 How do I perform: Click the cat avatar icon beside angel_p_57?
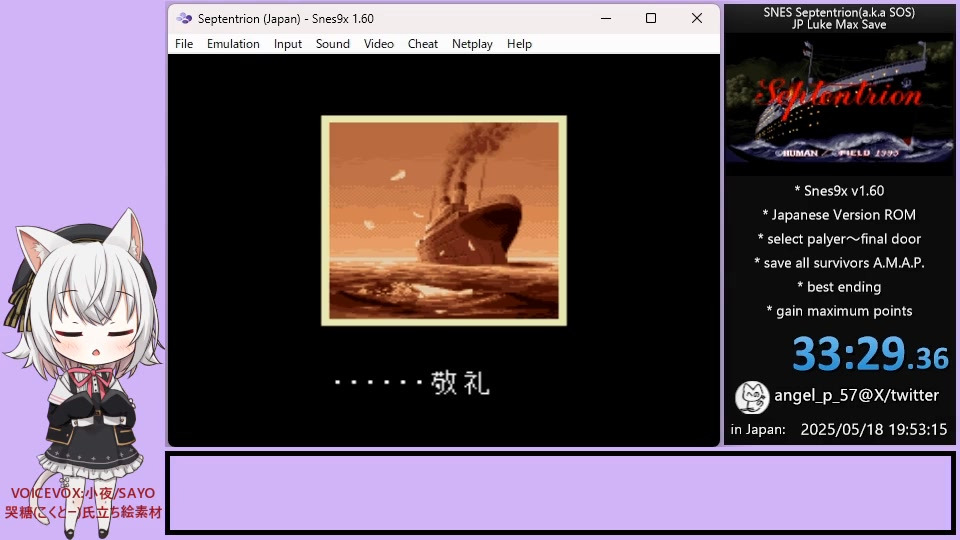pyautogui.click(x=752, y=397)
